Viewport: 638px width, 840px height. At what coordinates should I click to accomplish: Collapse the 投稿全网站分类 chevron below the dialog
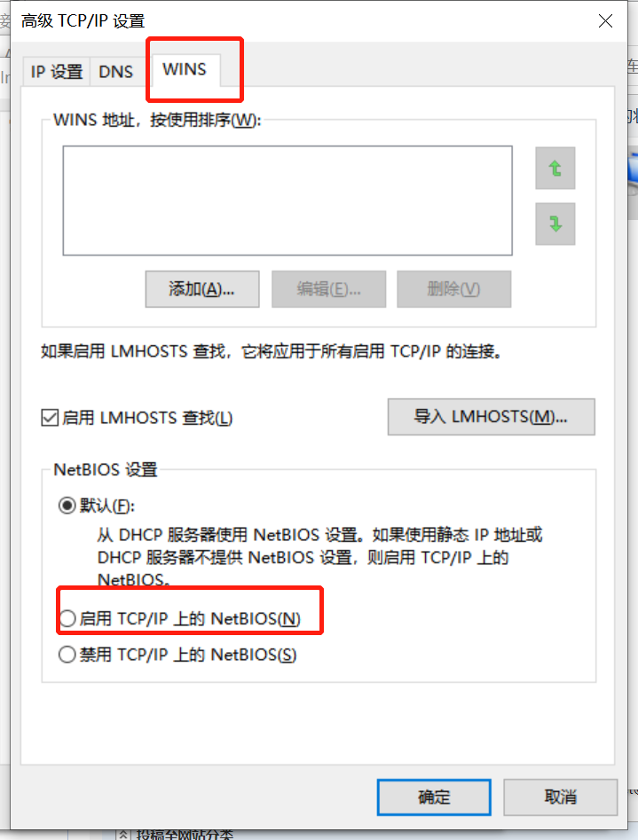[123, 835]
